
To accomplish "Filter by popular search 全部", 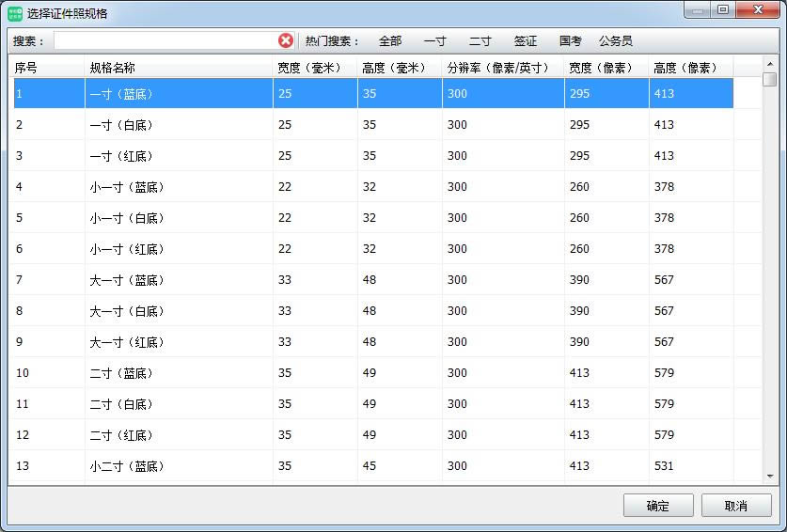I will tap(390, 41).
